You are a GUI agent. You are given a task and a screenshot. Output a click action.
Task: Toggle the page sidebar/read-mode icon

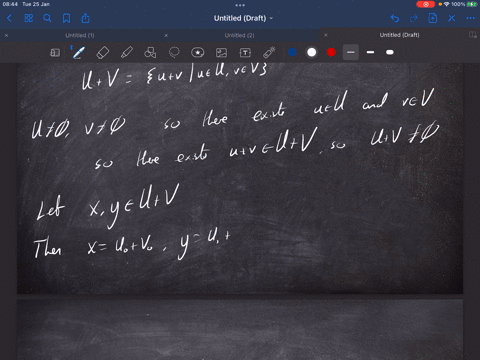[x=55, y=53]
